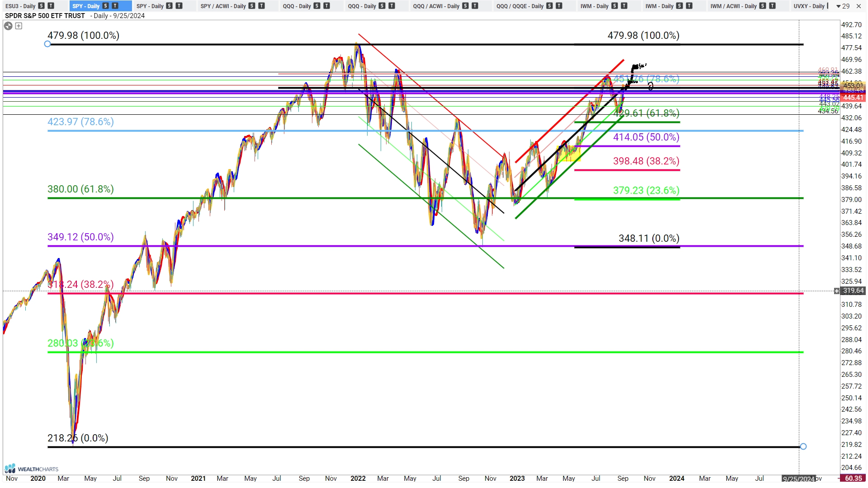Click the S icon on the QQQ / ACWI tab
Viewport: 868px width, 488px height.
[x=465, y=6]
